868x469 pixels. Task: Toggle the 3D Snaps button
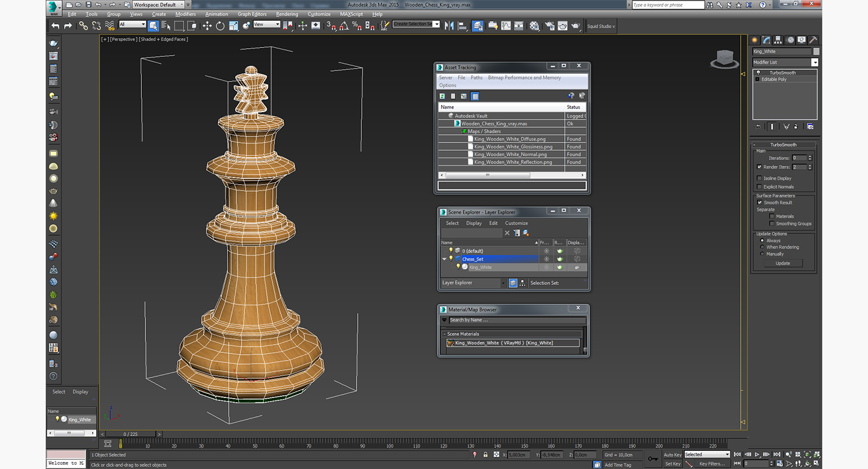click(x=331, y=26)
